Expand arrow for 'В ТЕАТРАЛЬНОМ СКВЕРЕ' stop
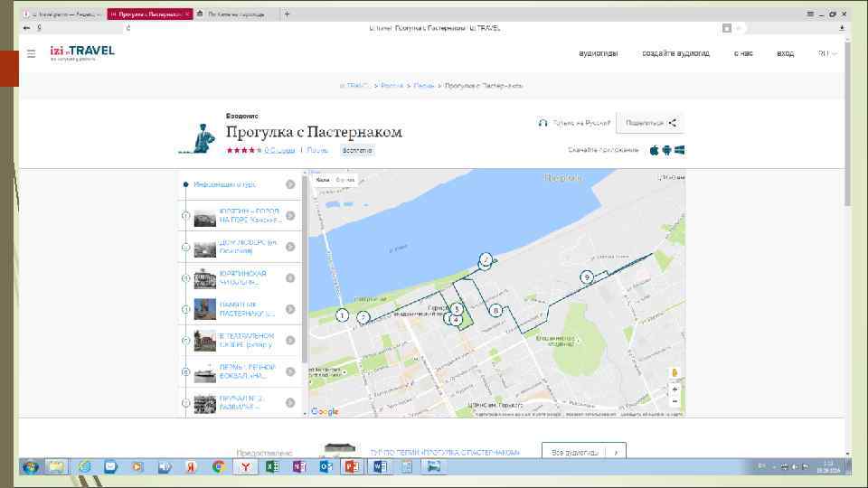Image resolution: width=868 pixels, height=488 pixels. point(290,341)
